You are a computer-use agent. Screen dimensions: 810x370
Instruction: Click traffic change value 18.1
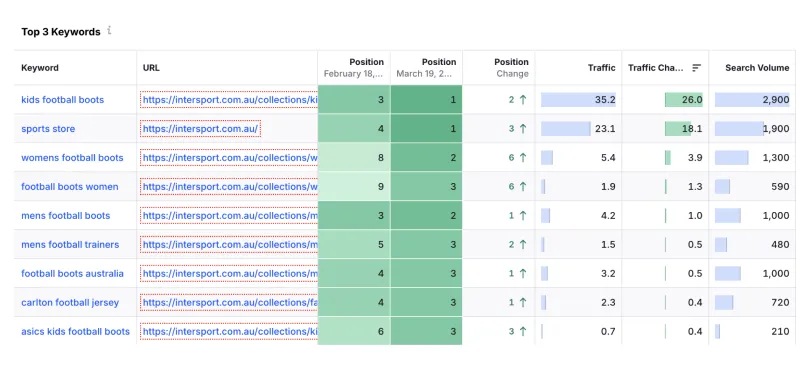(692, 129)
